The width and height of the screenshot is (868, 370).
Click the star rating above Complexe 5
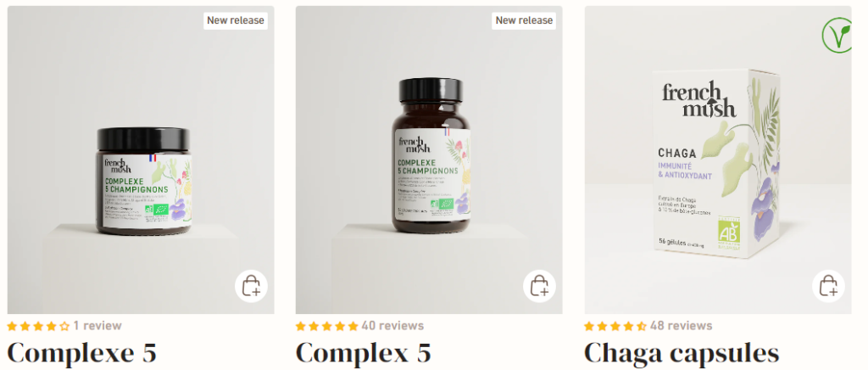tap(39, 326)
